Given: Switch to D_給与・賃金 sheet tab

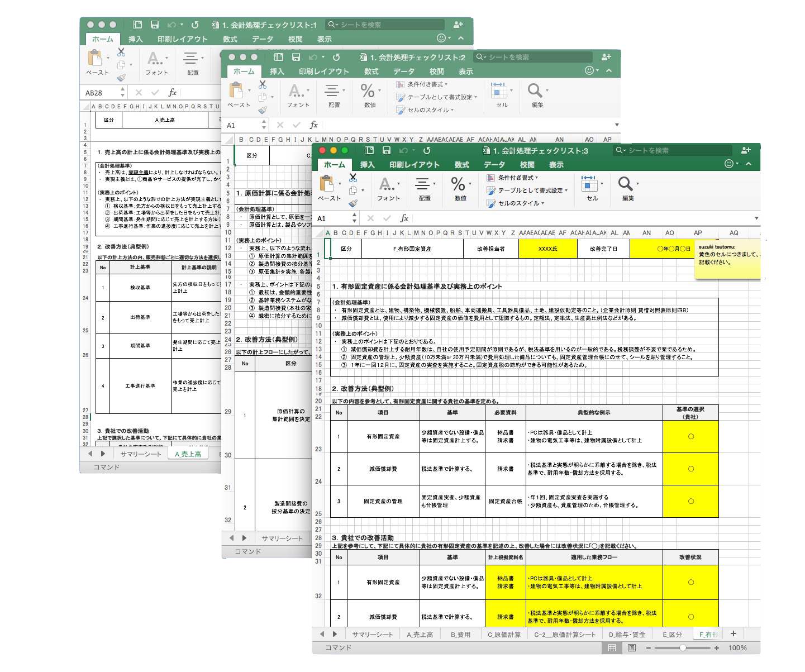Looking at the screenshot, I should pyautogui.click(x=627, y=635).
